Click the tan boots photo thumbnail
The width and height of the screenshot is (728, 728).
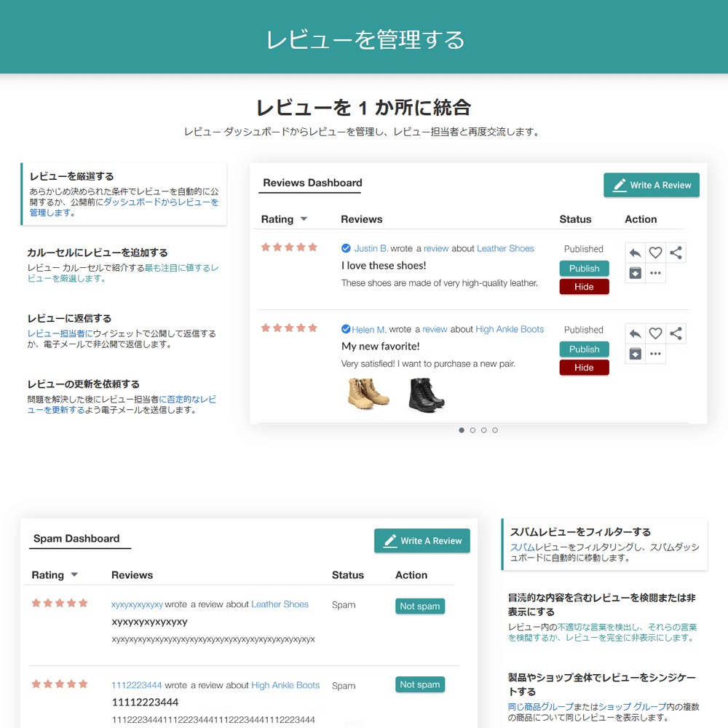368,393
